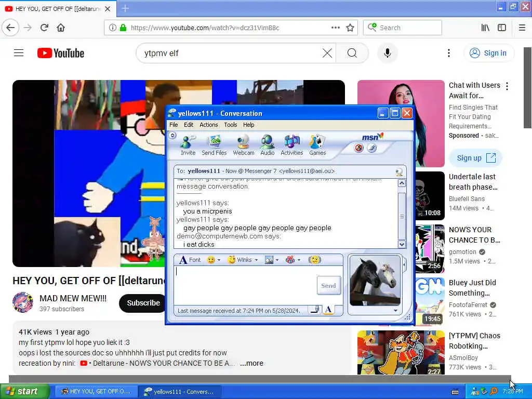Open Undertale last breath phase video
This screenshot has height=399, width=532.
[473, 182]
